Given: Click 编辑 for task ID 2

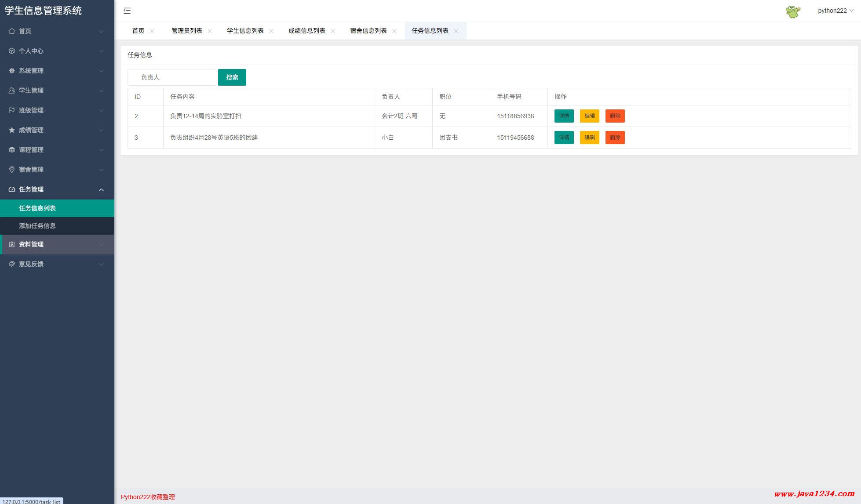Looking at the screenshot, I should pos(589,116).
